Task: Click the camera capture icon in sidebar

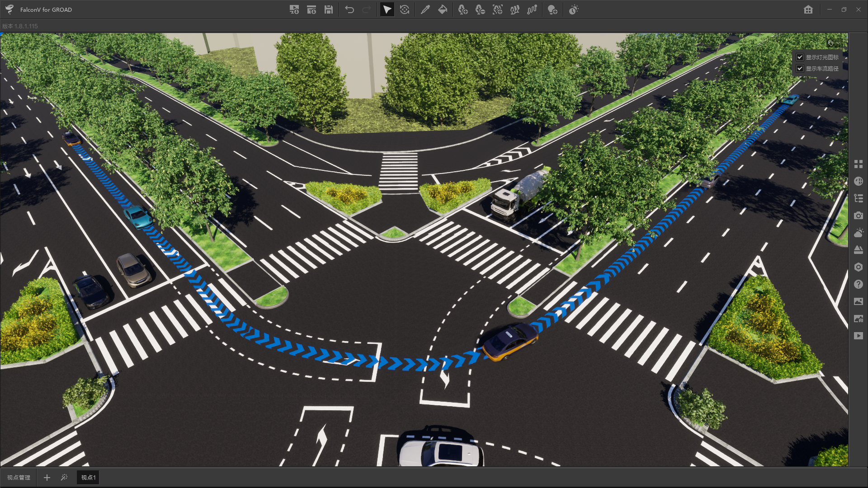Action: point(859,216)
